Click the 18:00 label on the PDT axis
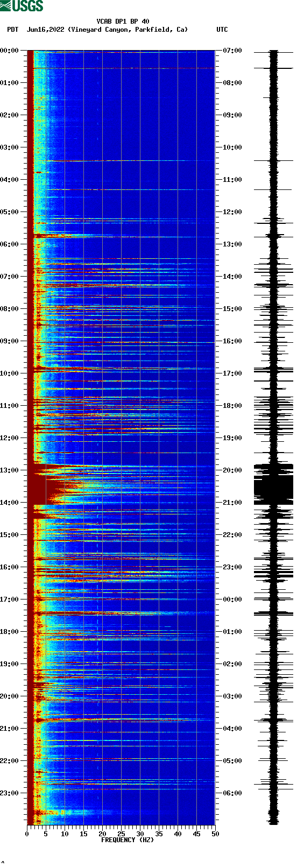Viewport: 297px width, 868px height. pyautogui.click(x=9, y=632)
